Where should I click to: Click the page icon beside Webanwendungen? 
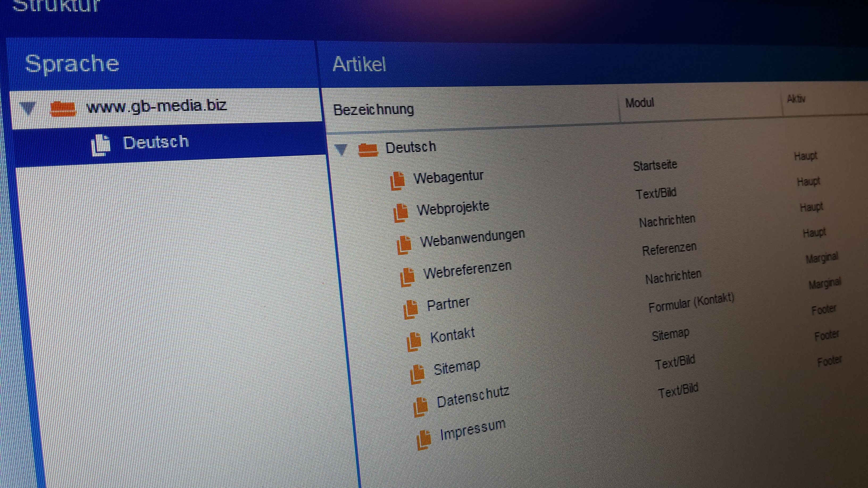click(x=404, y=245)
